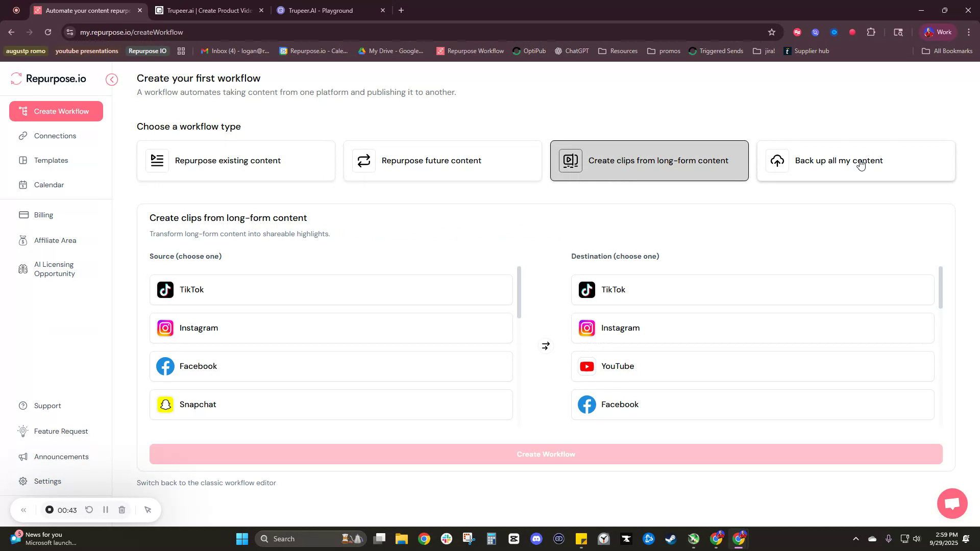Open Connections from the sidebar
Image resolution: width=980 pixels, height=551 pixels.
(x=55, y=136)
